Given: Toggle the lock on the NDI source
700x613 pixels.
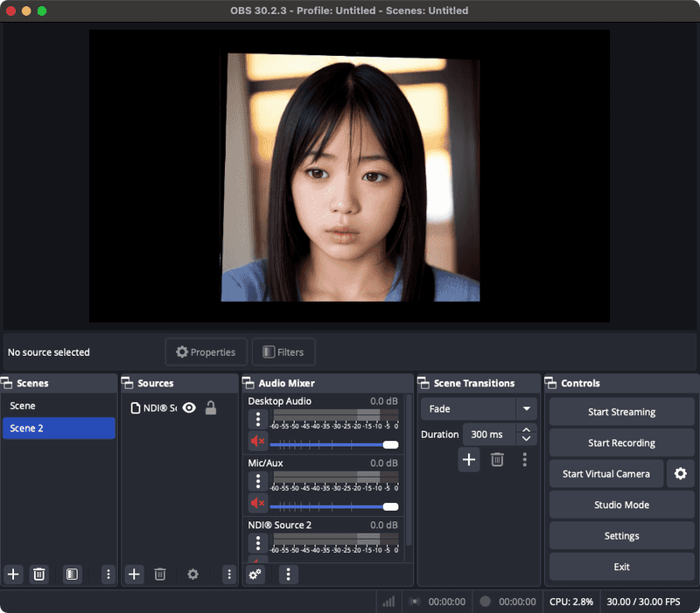Looking at the screenshot, I should [x=211, y=408].
